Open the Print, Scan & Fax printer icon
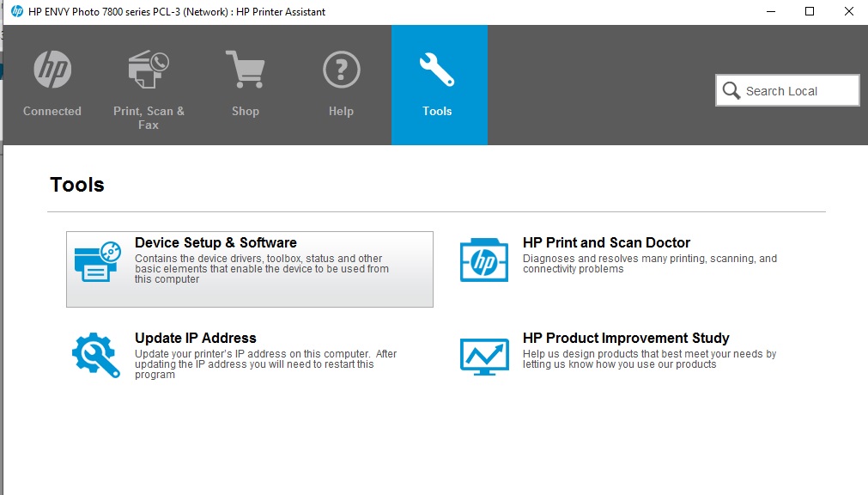This screenshot has height=495, width=868. [x=149, y=70]
